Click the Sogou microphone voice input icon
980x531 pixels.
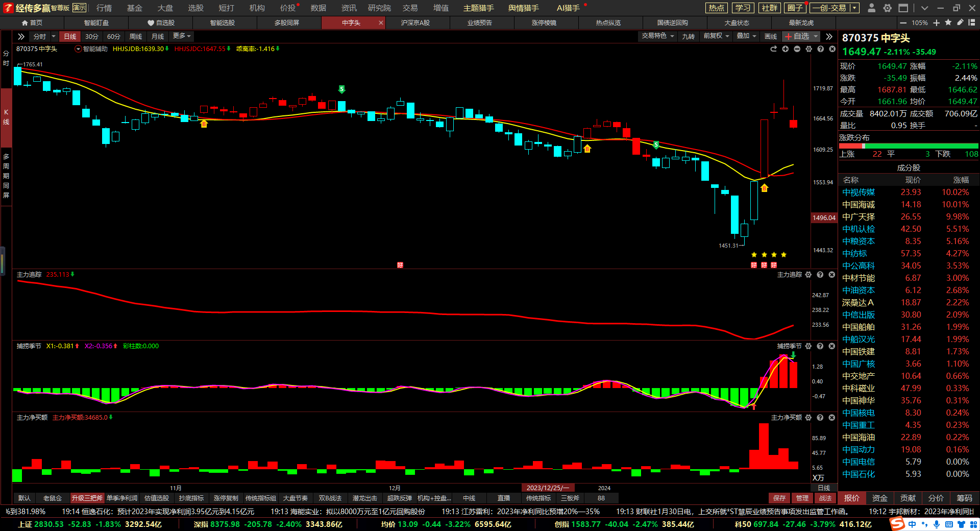[937, 524]
